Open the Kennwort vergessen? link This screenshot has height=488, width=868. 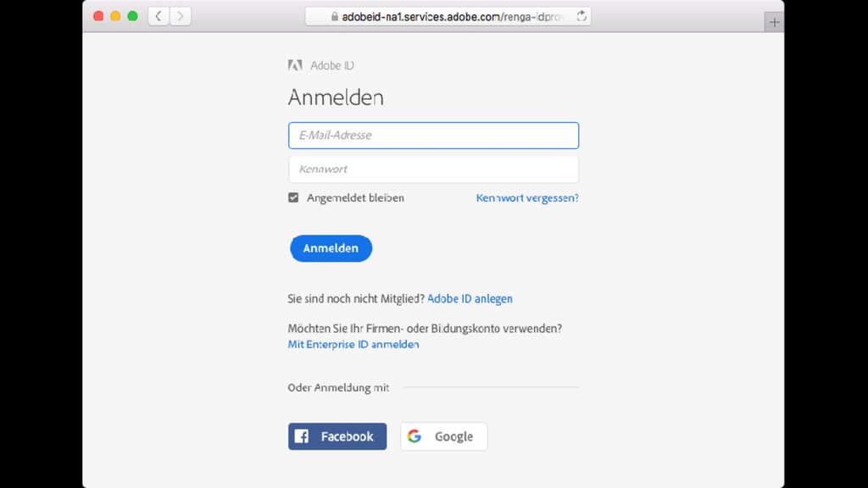click(527, 197)
